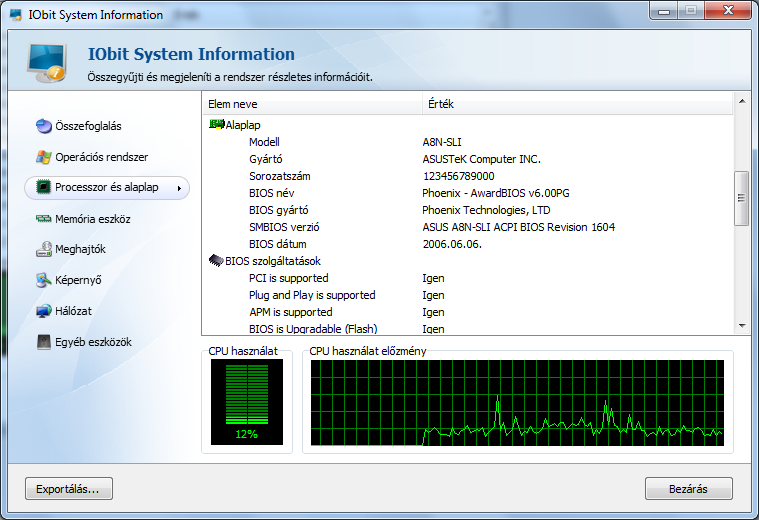Image resolution: width=759 pixels, height=520 pixels.
Task: Click the Elem neve column header
Action: pyautogui.click(x=312, y=104)
